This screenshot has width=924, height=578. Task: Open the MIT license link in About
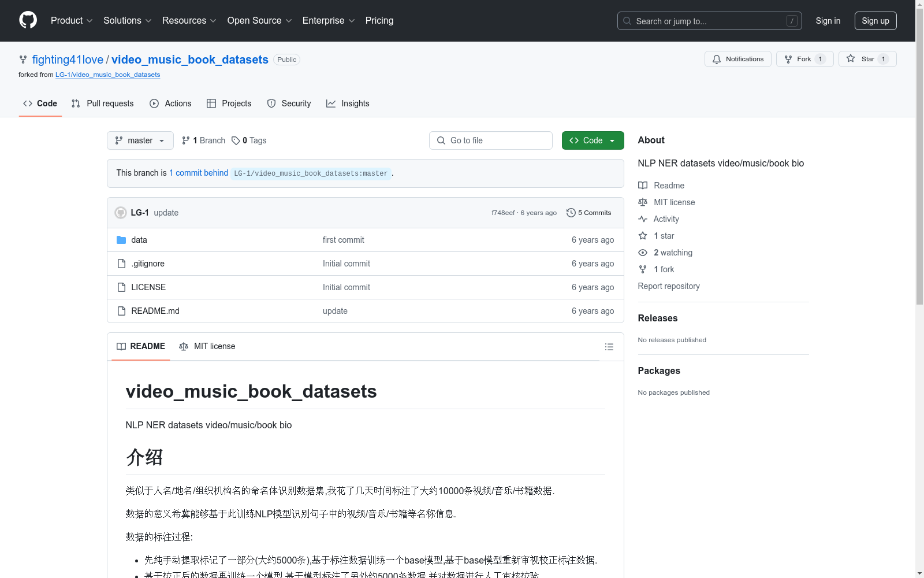click(666, 202)
